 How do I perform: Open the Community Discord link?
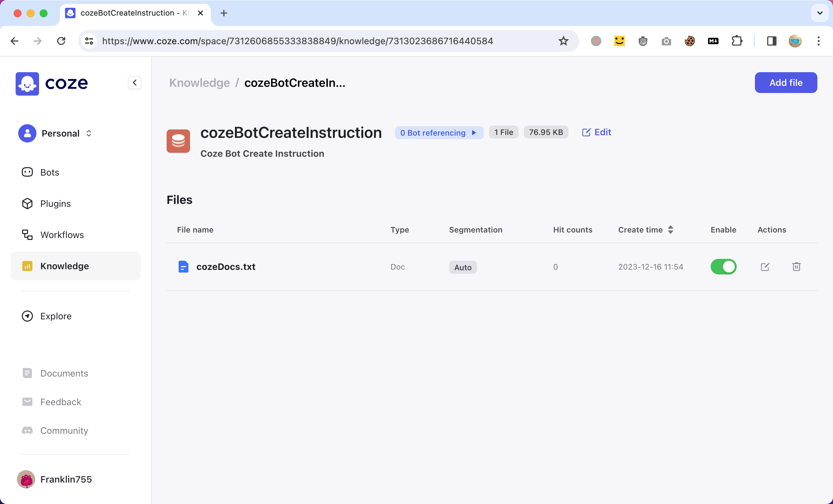pos(64,431)
